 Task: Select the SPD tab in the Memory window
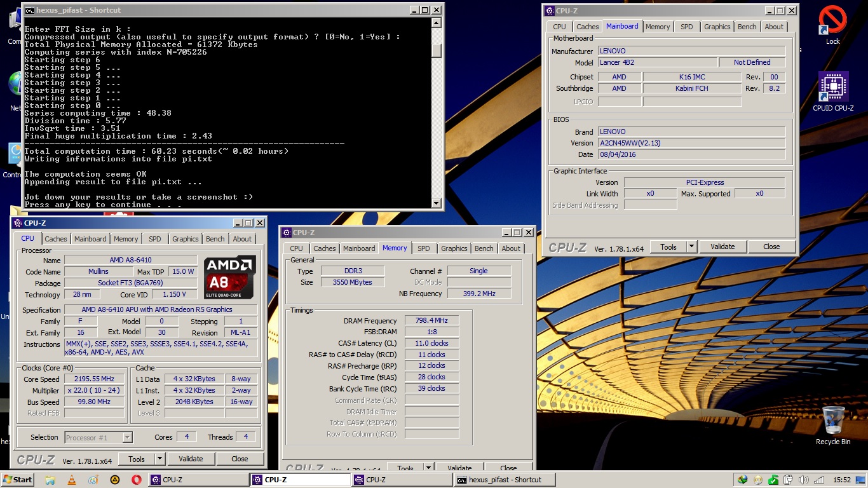click(423, 248)
